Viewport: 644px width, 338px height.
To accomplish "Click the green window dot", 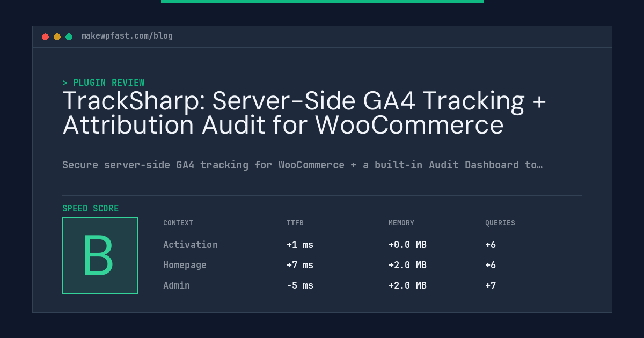I will [x=69, y=36].
